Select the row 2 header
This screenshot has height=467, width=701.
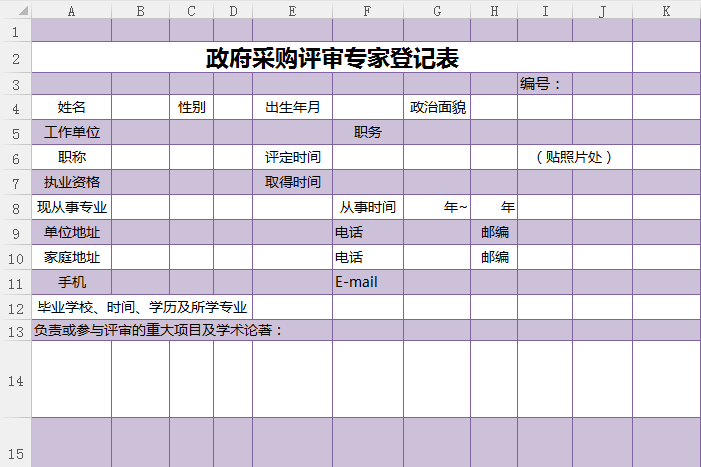coord(15,58)
